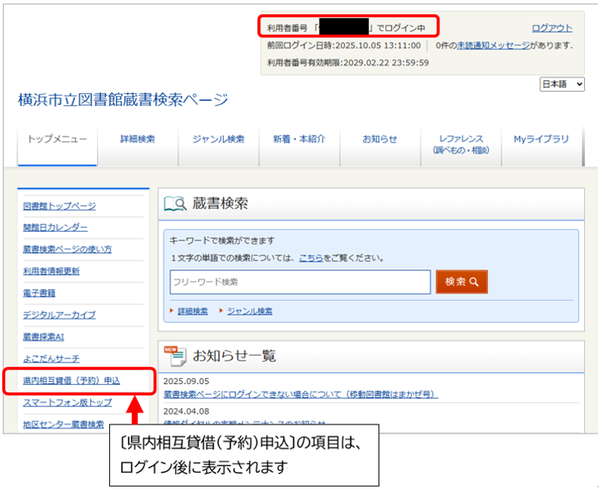
Task: Open the 電子書籍 link
Action: [39, 293]
